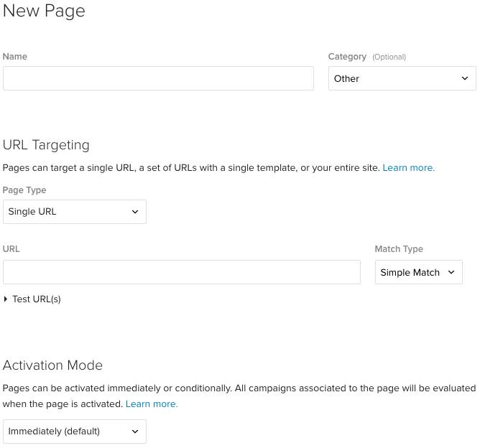480x448 pixels.
Task: Focus the URL input field
Action: click(x=181, y=272)
